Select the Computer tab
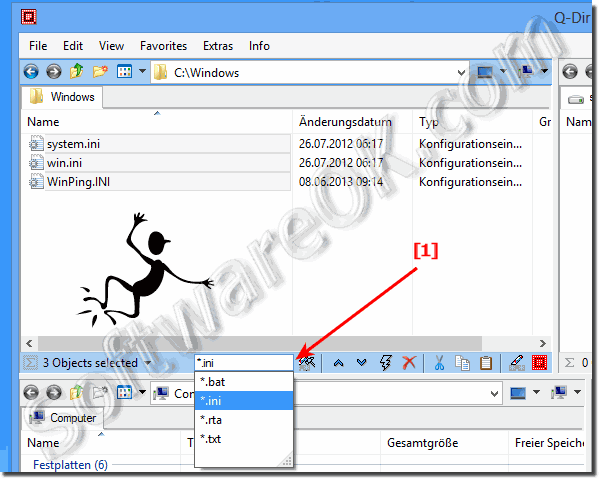599x479 pixels. pos(63,418)
